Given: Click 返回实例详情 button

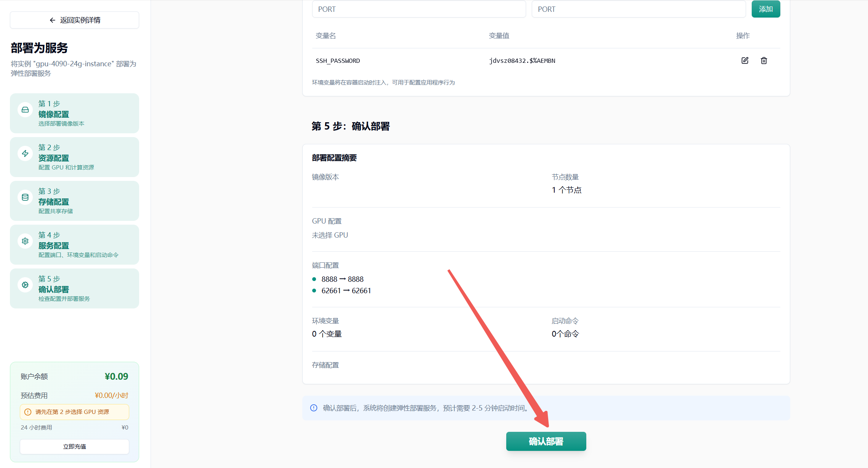Looking at the screenshot, I should click(80, 20).
